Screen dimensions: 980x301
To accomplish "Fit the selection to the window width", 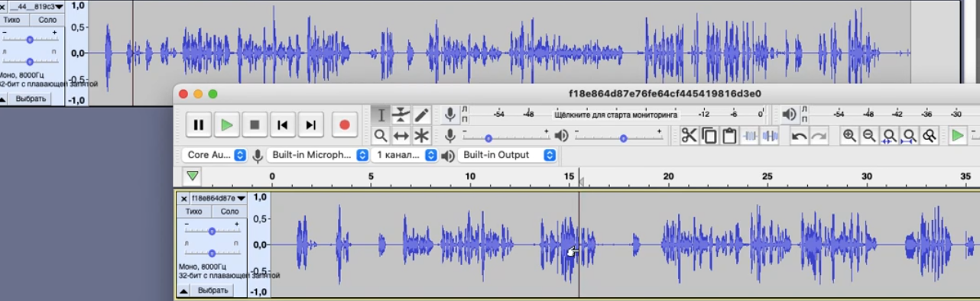I will (x=889, y=136).
